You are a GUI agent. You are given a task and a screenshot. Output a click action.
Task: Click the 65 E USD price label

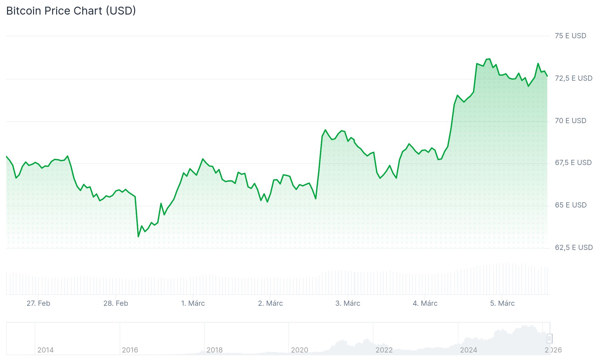tap(570, 205)
